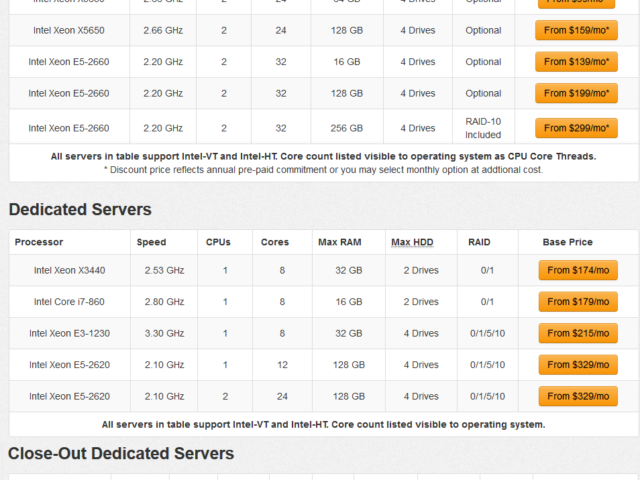
Task: Click 0/1 RAID in the Xeon X3440 row
Action: tap(487, 270)
